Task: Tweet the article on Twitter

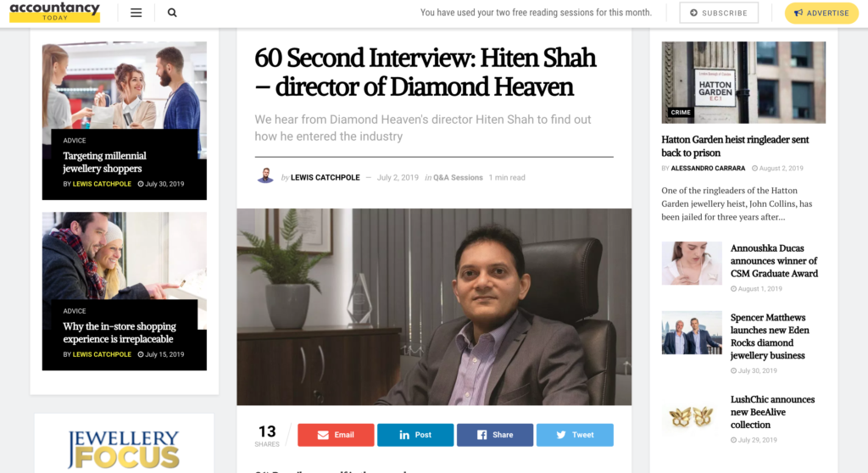Action: (x=575, y=435)
